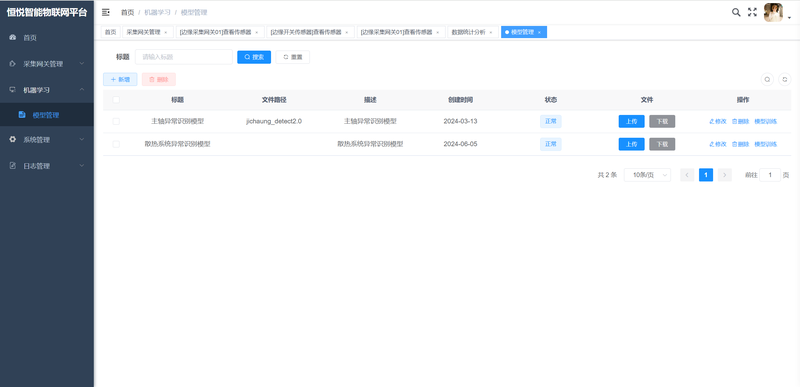Check the 主轴异常识别模型 row checkbox
800x387 pixels.
(116, 121)
